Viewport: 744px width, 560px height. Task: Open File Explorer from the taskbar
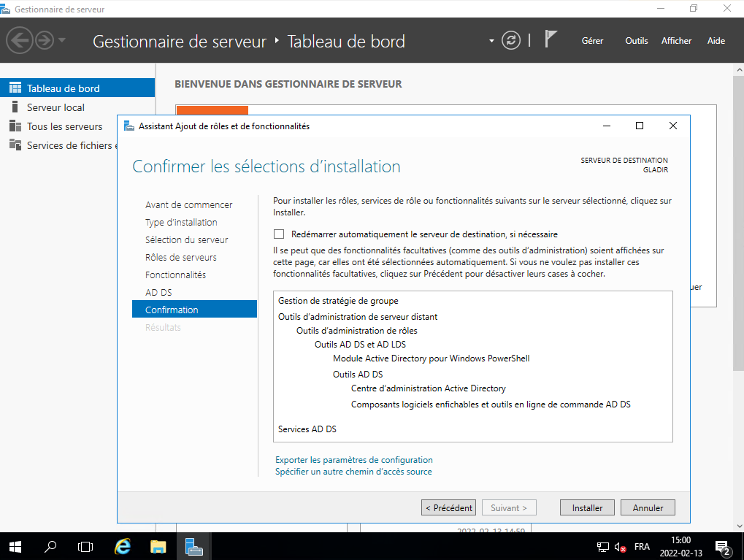click(158, 547)
